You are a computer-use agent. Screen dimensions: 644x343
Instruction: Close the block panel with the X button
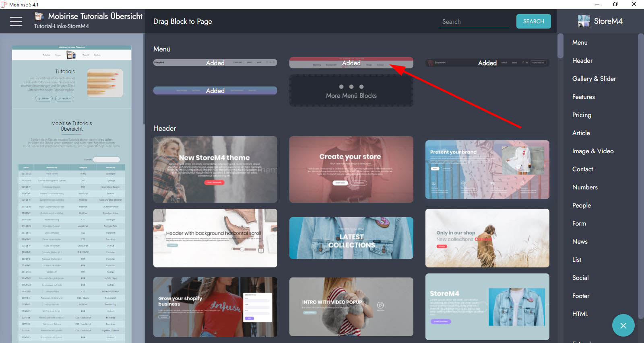(x=623, y=325)
